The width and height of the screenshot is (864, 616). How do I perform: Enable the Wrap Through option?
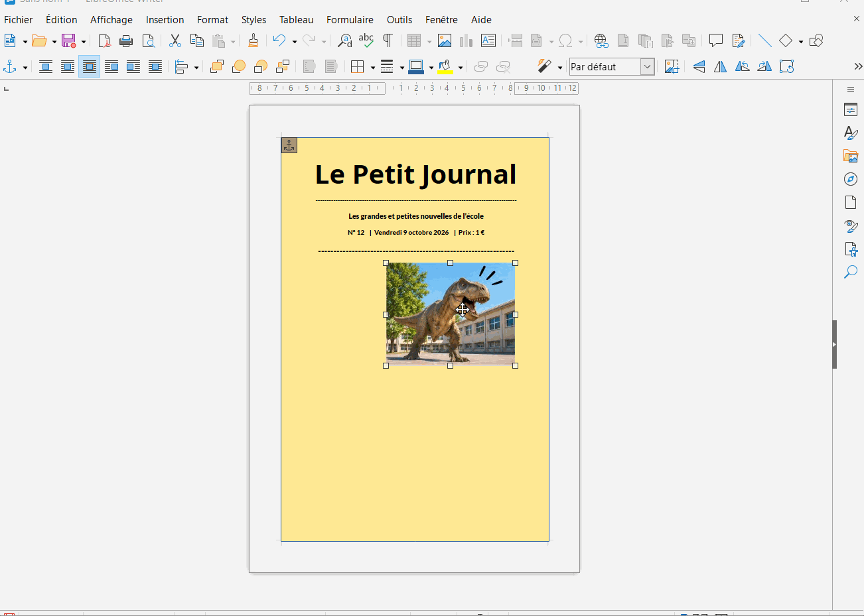[155, 66]
